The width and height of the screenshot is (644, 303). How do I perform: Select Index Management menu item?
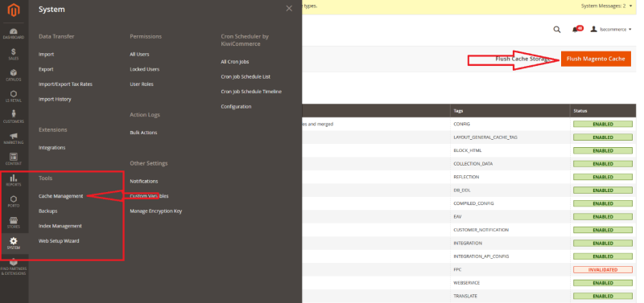60,226
